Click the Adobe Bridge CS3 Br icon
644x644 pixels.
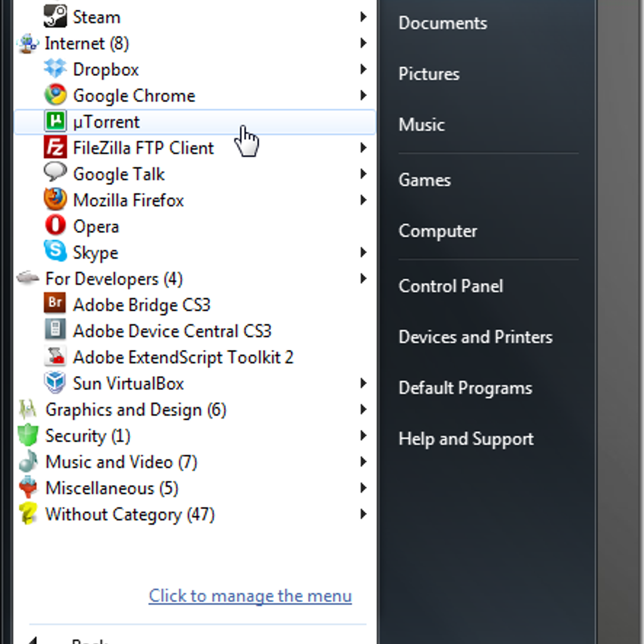[55, 303]
